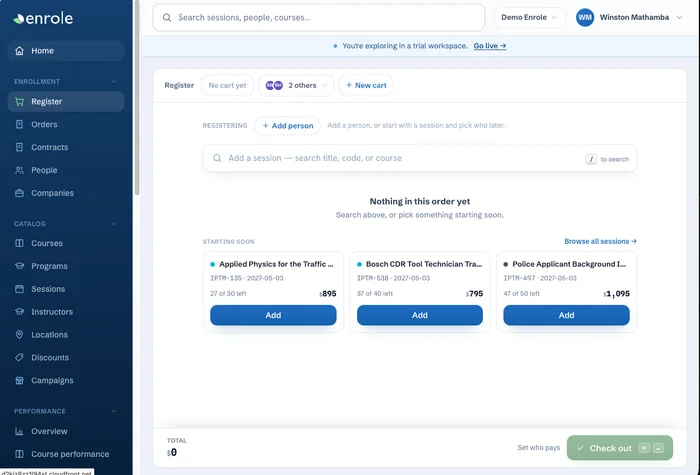This screenshot has width=700, height=475.
Task: Follow the Go live link
Action: [490, 46]
